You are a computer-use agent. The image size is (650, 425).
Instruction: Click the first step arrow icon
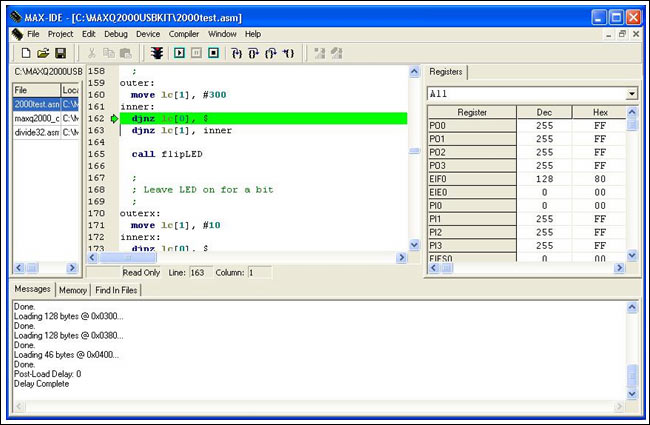(235, 52)
